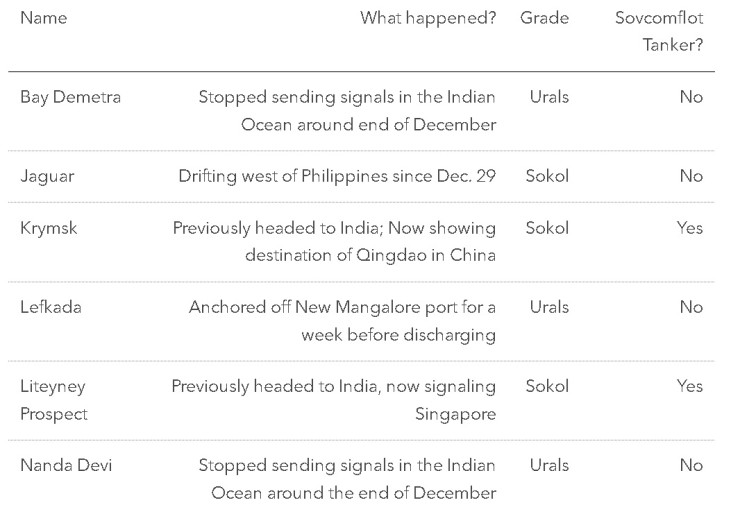Viewport: 740px width, 514px height.
Task: Click the Urals grade in Nanda Devi row
Action: point(549,465)
